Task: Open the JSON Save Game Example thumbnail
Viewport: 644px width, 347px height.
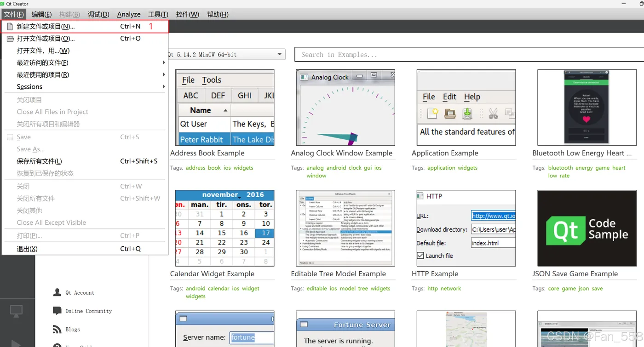Action: click(x=587, y=228)
